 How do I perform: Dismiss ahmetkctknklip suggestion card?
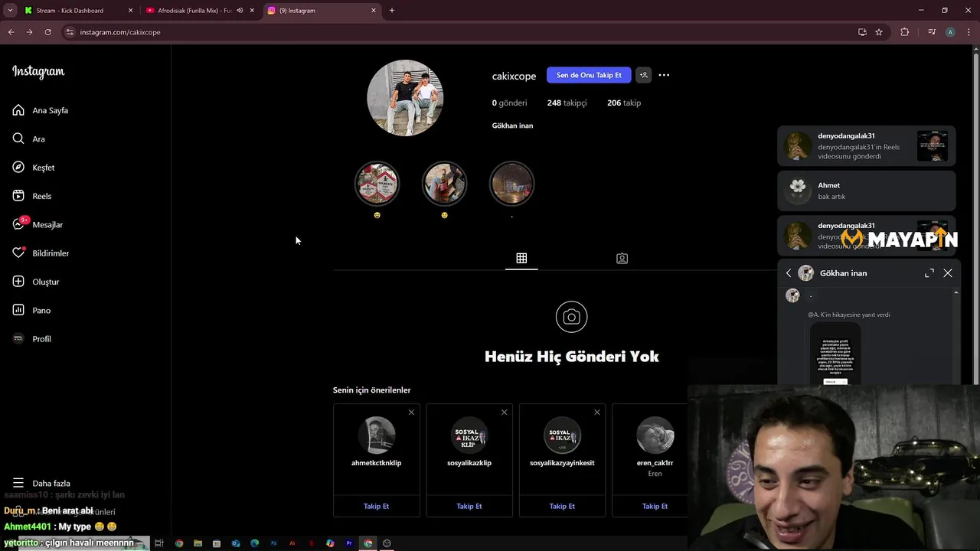coord(411,412)
